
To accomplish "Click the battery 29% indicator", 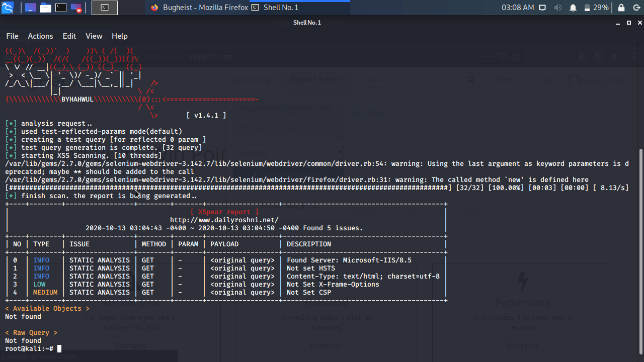I will point(596,8).
